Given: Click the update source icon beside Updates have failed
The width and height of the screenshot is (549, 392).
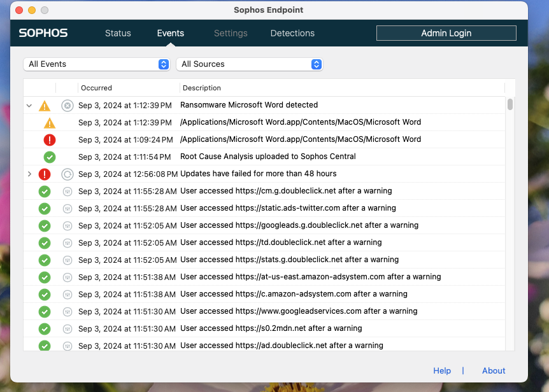Looking at the screenshot, I should (x=68, y=174).
